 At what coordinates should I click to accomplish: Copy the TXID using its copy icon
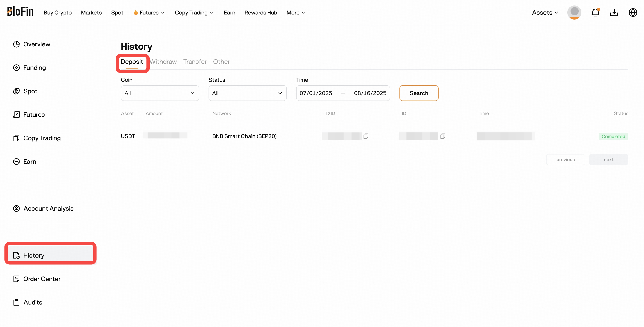[366, 136]
